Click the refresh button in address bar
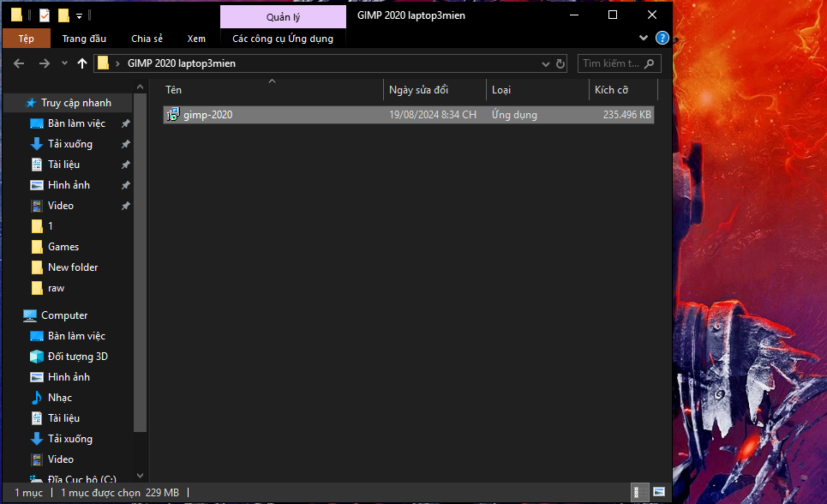827x504 pixels. pos(560,63)
